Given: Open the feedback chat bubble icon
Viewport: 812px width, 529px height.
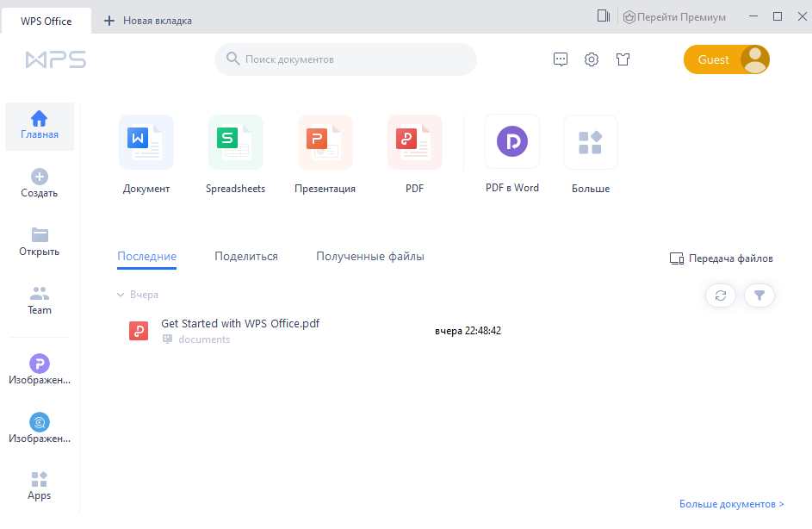Looking at the screenshot, I should pos(561,59).
